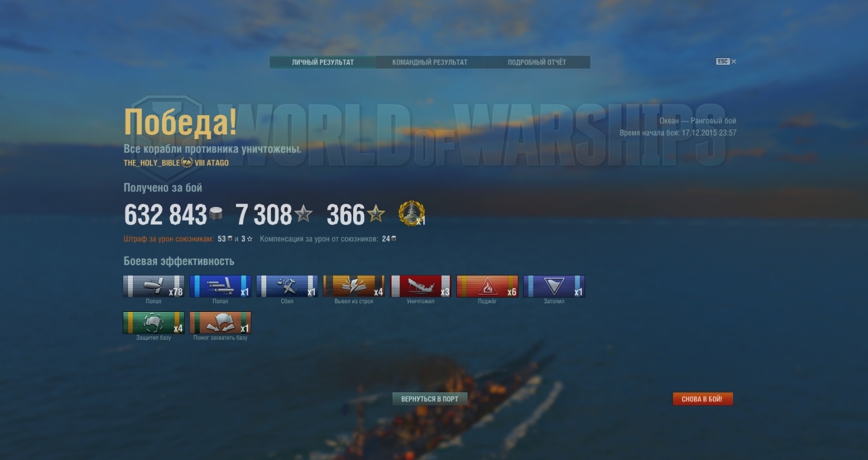Click the Вернуться в порт button
Viewport: 868px width, 460px height.
tap(429, 399)
